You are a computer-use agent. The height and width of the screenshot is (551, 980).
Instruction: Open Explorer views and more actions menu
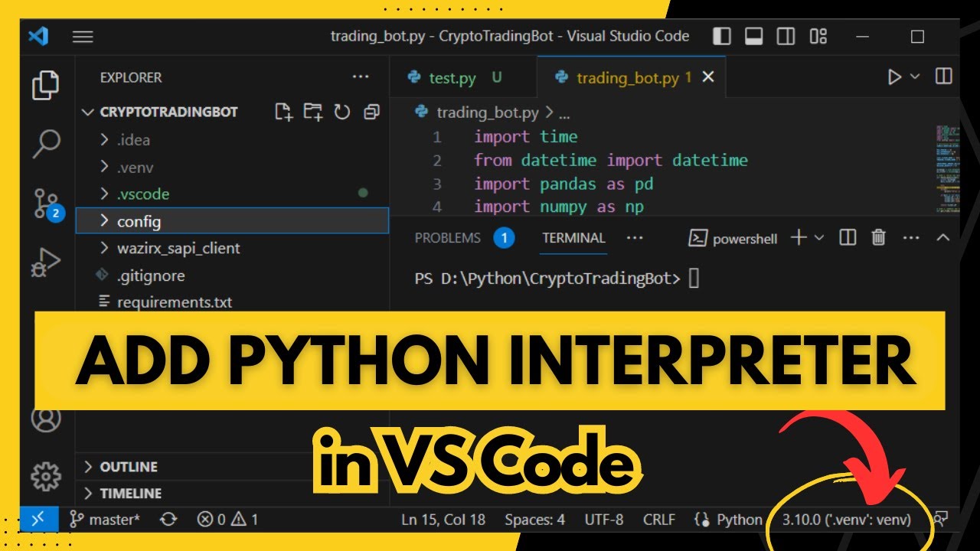(x=360, y=77)
